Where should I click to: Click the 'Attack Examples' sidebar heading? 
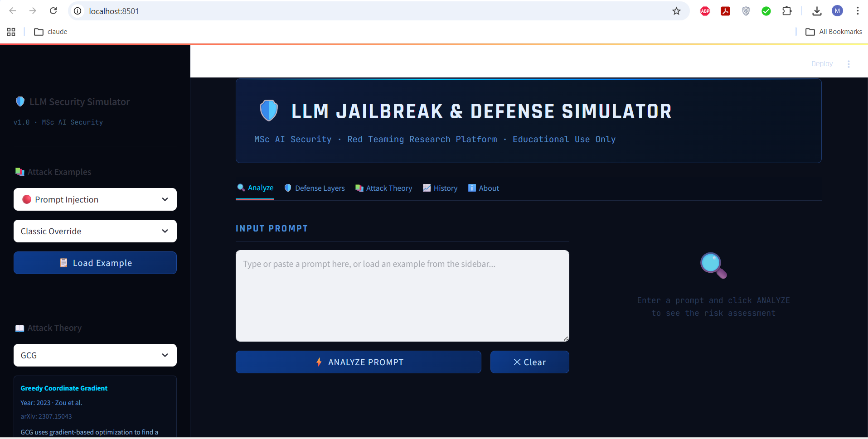click(59, 172)
